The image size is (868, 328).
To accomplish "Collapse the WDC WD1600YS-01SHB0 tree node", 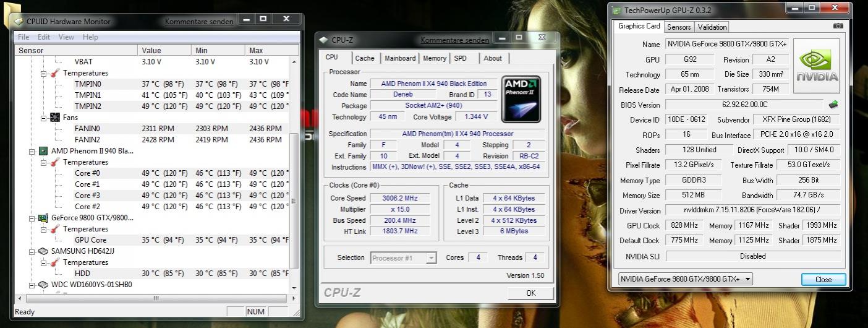I will click(33, 285).
